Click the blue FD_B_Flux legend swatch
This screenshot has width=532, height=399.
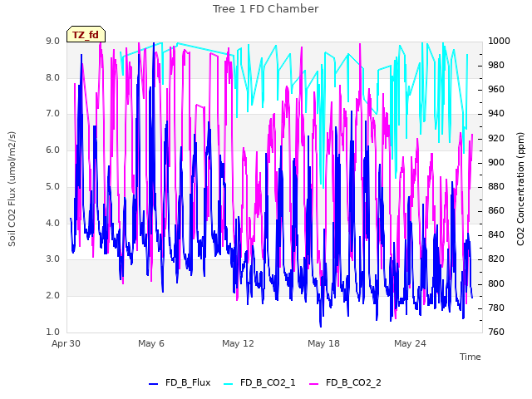[x=153, y=384]
